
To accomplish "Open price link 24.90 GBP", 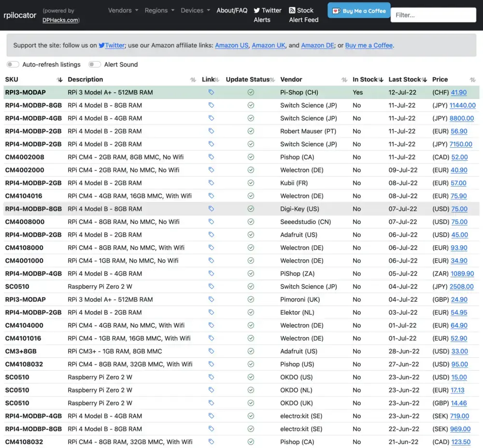I will tap(459, 299).
